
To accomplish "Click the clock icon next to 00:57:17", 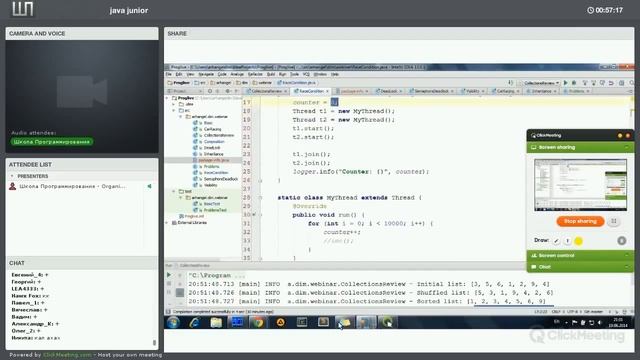I will 590,10.
